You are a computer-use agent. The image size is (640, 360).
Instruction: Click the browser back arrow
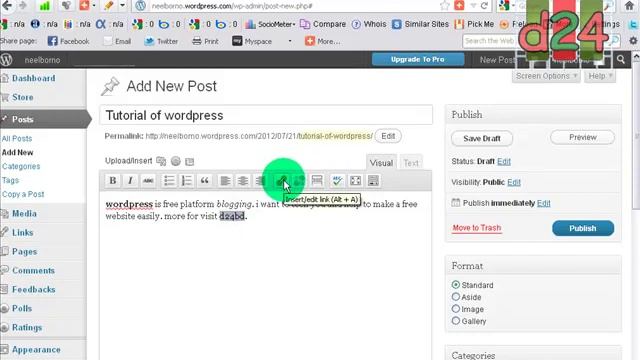pyautogui.click(x=7, y=6)
